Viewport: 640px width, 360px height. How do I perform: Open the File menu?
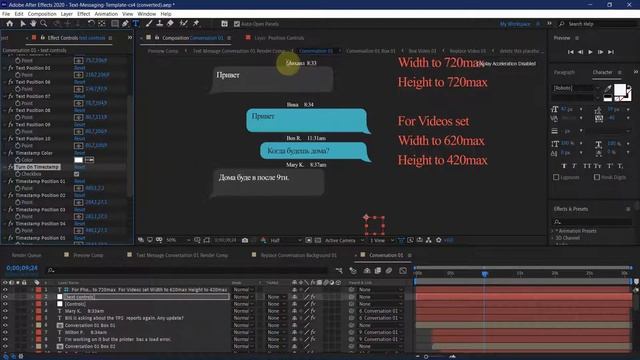pos(6,14)
